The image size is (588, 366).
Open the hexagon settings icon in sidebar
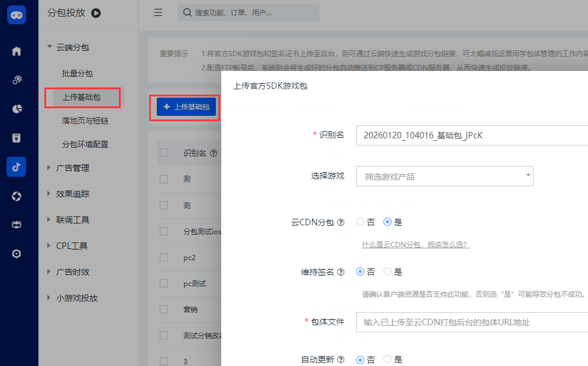click(17, 254)
